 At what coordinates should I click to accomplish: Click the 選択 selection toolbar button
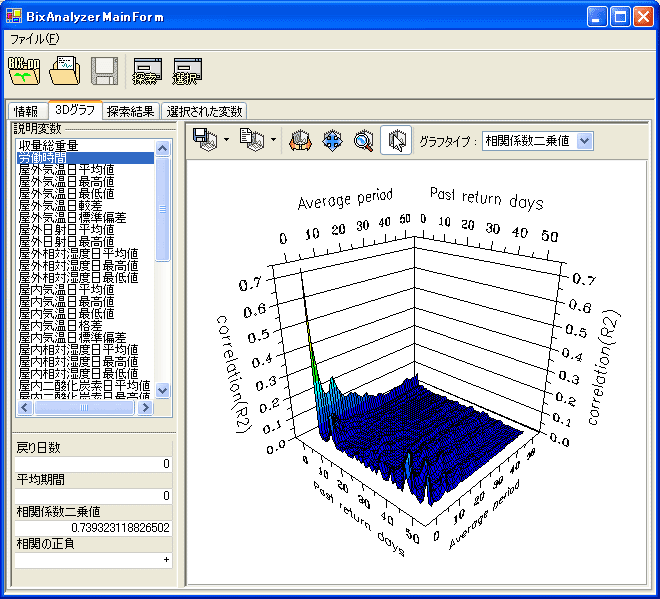(186, 71)
